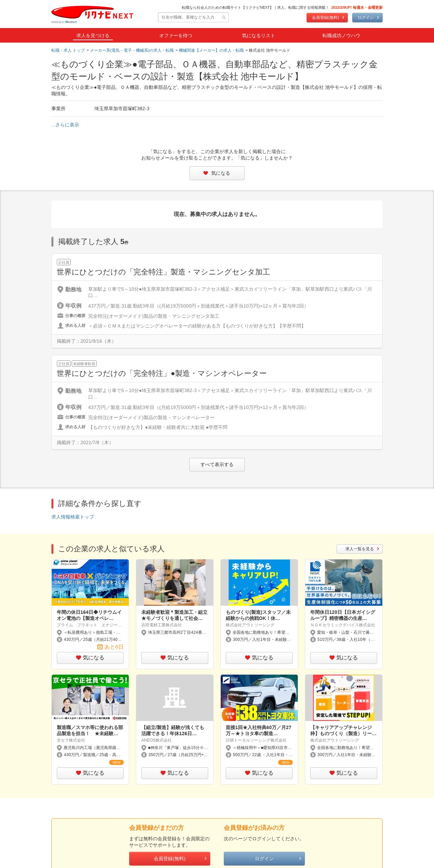
Task: Open the 未経験からキャリアUP banner image
Action: [259, 582]
